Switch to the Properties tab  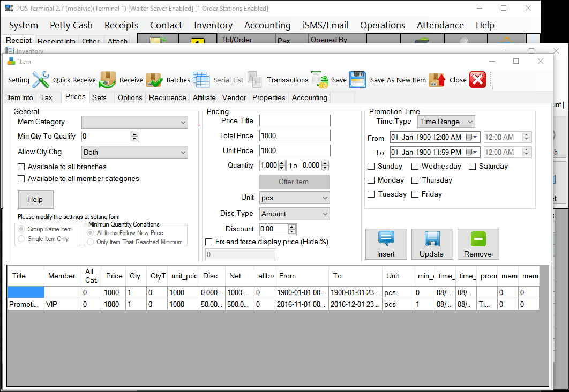[x=269, y=97]
